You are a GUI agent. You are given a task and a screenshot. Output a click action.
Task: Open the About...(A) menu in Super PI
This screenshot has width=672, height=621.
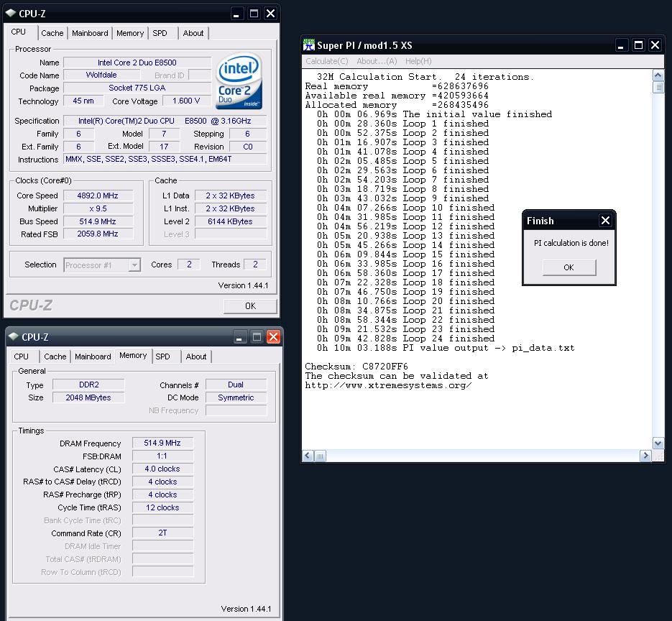coord(377,61)
